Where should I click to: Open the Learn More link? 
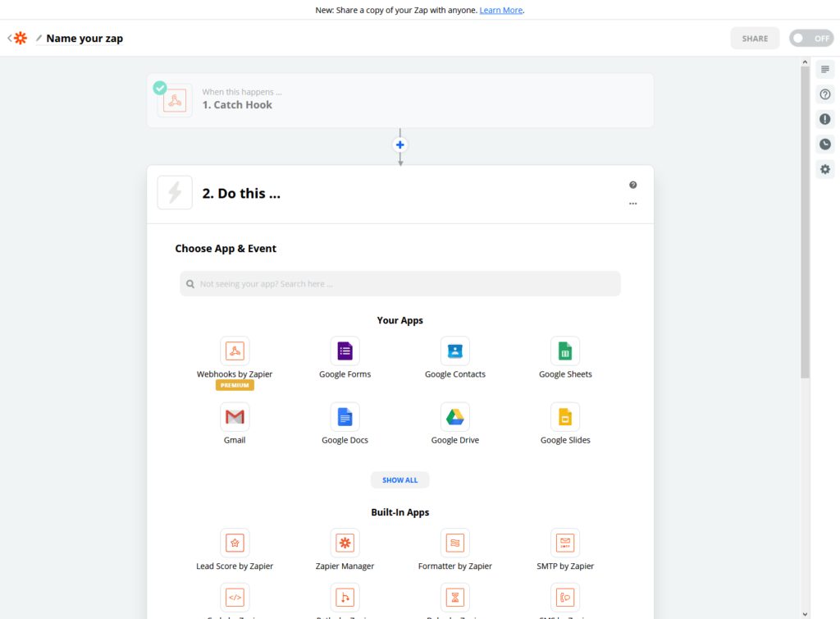click(x=501, y=10)
